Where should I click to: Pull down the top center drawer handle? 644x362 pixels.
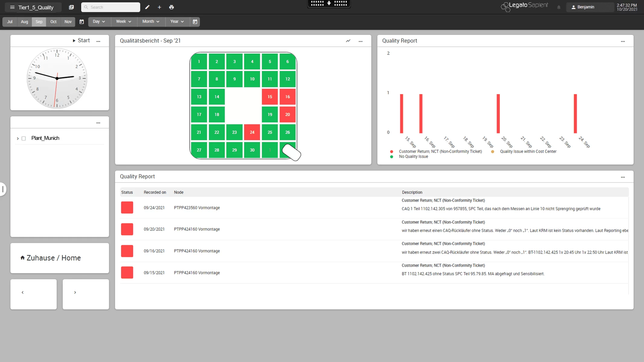(329, 4)
